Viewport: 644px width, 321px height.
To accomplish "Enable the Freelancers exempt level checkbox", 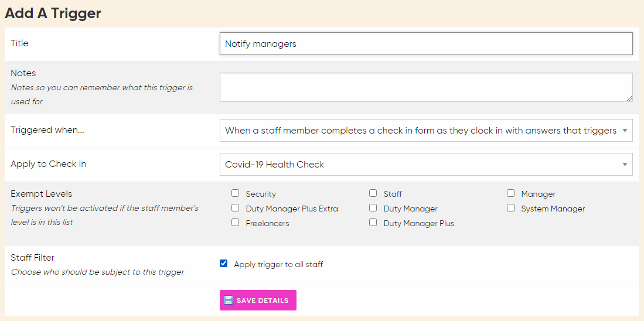I will (236, 223).
